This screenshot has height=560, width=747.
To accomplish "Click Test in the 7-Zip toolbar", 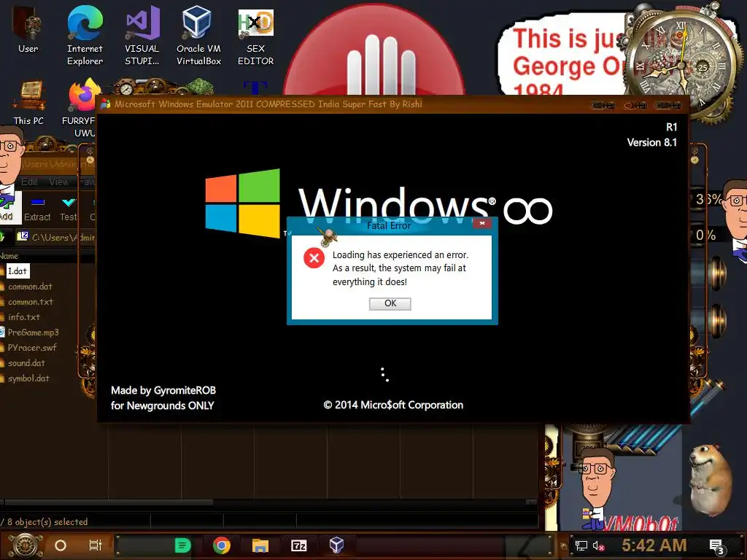I will [68, 209].
